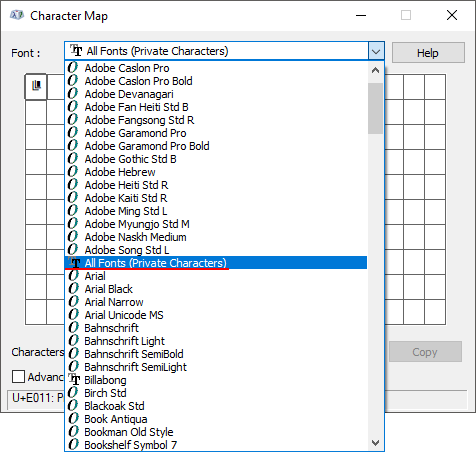Select Adobe Garamond Pro Bold
Image resolution: width=476 pixels, height=452 pixels.
pos(216,146)
